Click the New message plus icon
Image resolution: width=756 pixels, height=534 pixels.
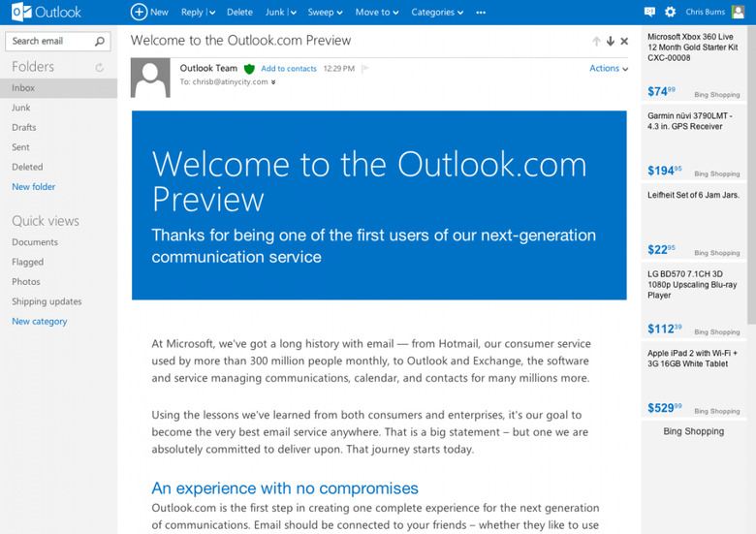point(139,12)
